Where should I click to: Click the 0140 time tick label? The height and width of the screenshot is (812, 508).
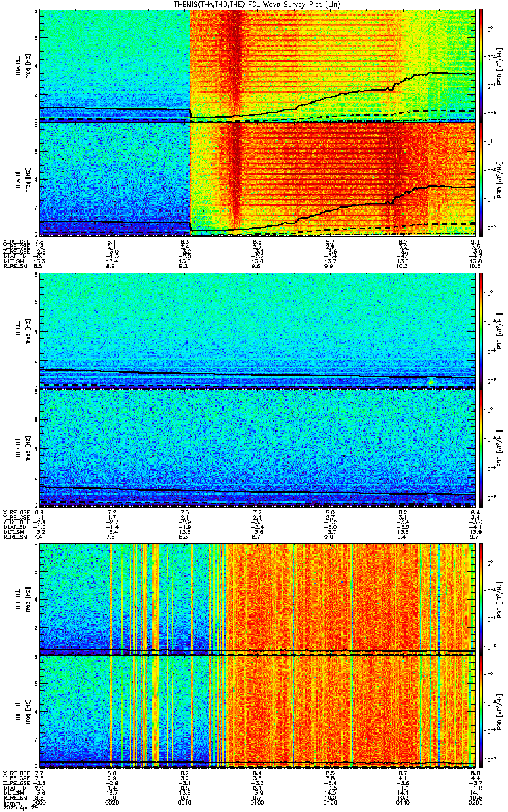[x=402, y=802]
